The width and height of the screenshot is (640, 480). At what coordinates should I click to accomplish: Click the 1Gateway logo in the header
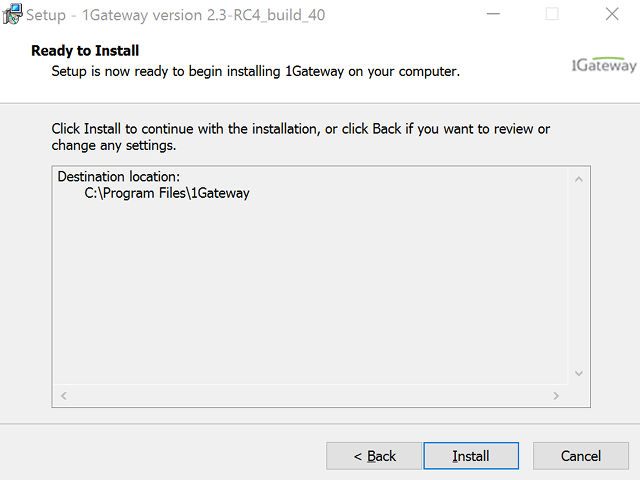(603, 66)
